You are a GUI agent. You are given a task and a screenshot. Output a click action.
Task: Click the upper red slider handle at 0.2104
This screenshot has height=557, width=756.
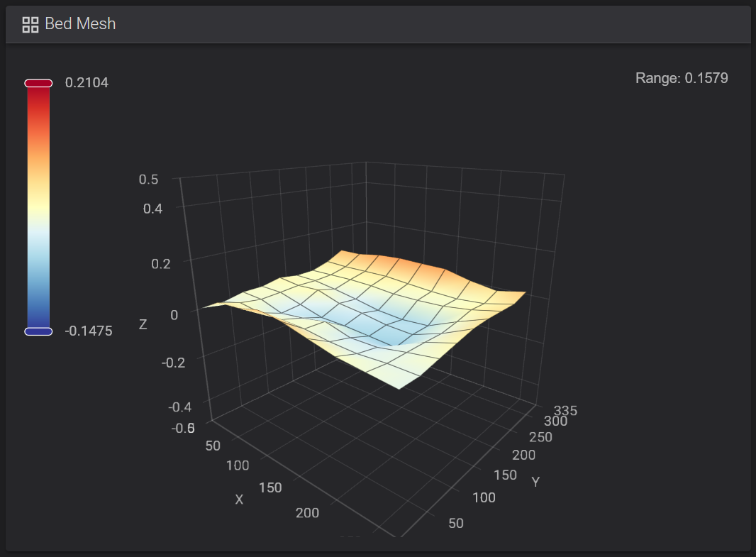[x=38, y=83]
